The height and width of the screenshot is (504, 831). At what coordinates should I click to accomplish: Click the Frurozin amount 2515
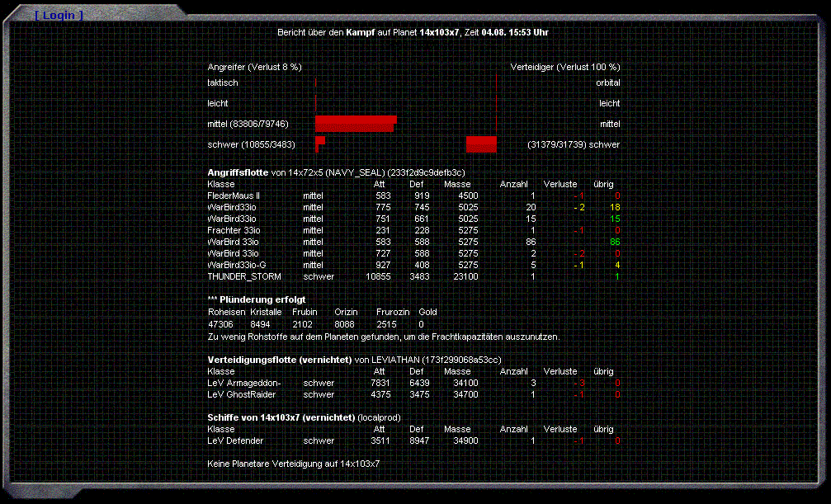point(386,325)
